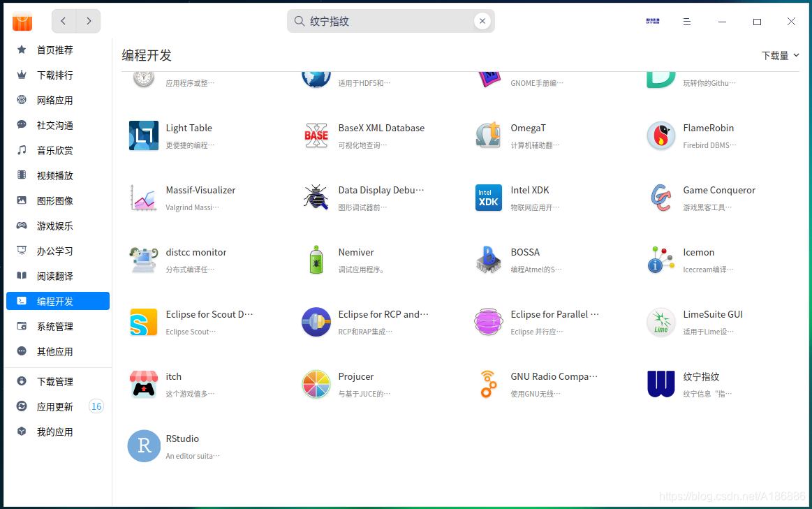This screenshot has height=509, width=812.
Task: Click the 'Valgrind Massi···' description
Action: pos(192,207)
